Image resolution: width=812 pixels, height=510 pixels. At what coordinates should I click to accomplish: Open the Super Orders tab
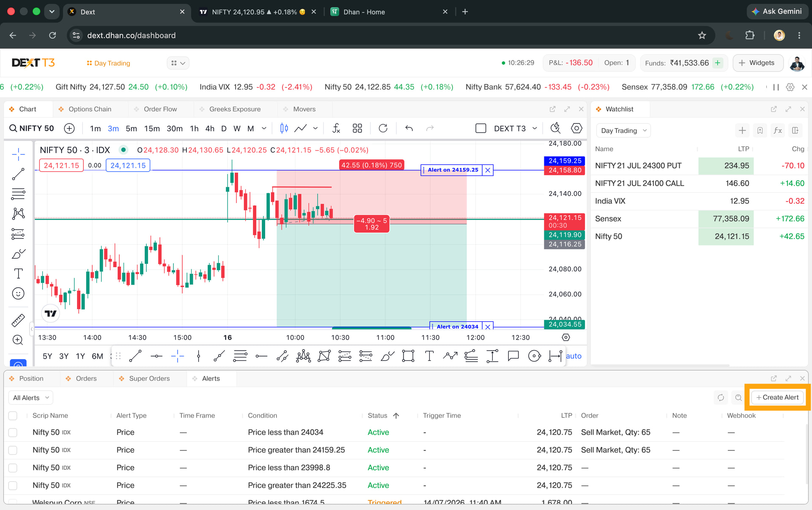click(149, 378)
